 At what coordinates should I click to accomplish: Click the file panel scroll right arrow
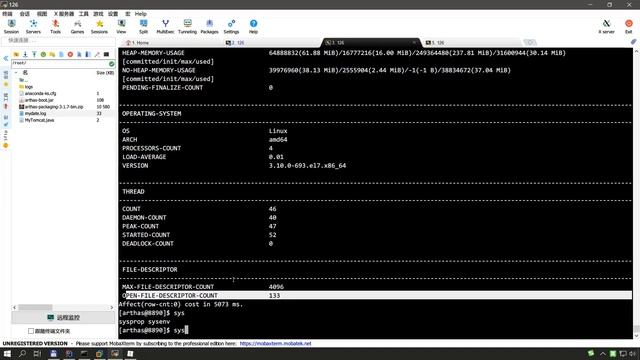(112, 307)
